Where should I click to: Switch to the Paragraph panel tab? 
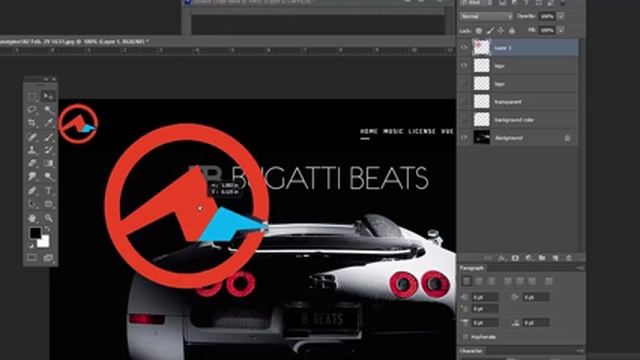pyautogui.click(x=472, y=268)
